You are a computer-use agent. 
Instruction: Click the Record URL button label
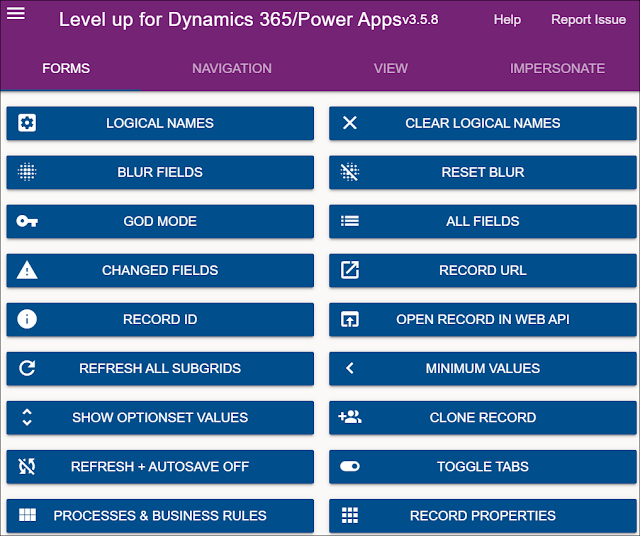pyautogui.click(x=482, y=270)
